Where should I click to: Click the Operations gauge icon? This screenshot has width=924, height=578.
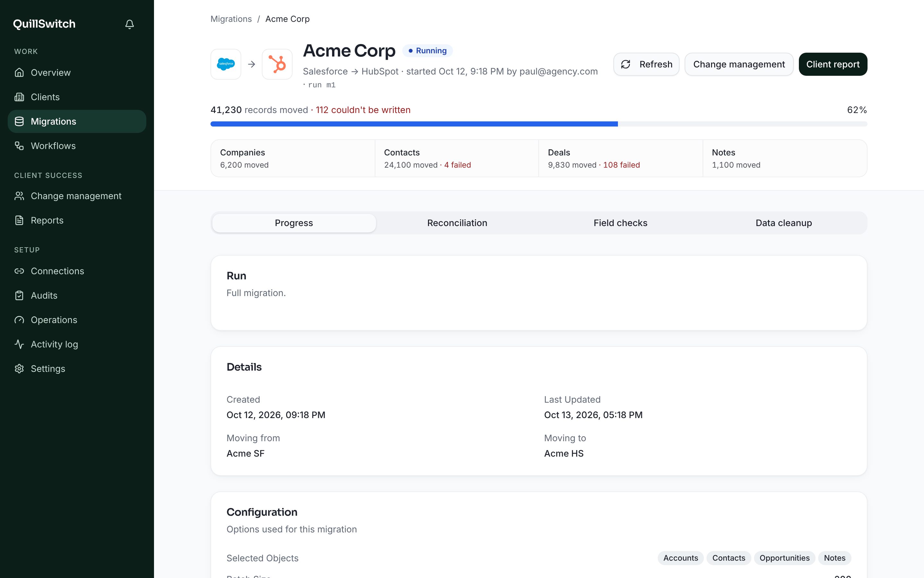(x=19, y=320)
